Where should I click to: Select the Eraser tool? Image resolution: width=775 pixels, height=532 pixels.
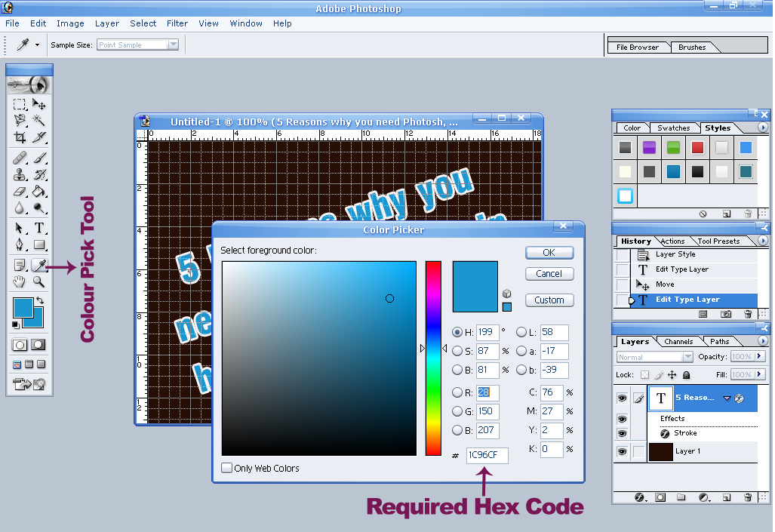20,192
